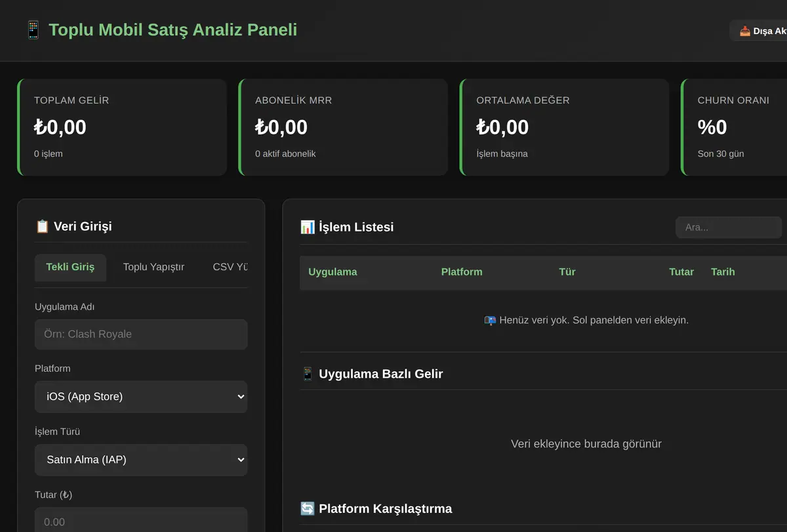Expand the İşlem Türü dropdown

click(141, 460)
